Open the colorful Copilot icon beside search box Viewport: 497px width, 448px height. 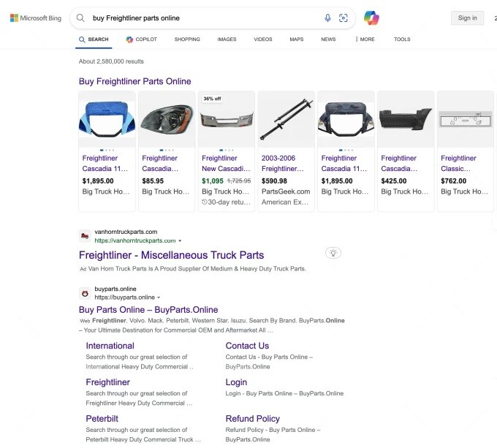point(371,18)
